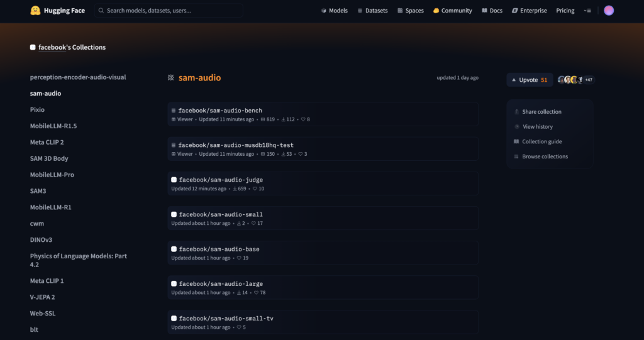Open the facebook/sam-audio-large model
644x340 pixels.
click(221, 284)
